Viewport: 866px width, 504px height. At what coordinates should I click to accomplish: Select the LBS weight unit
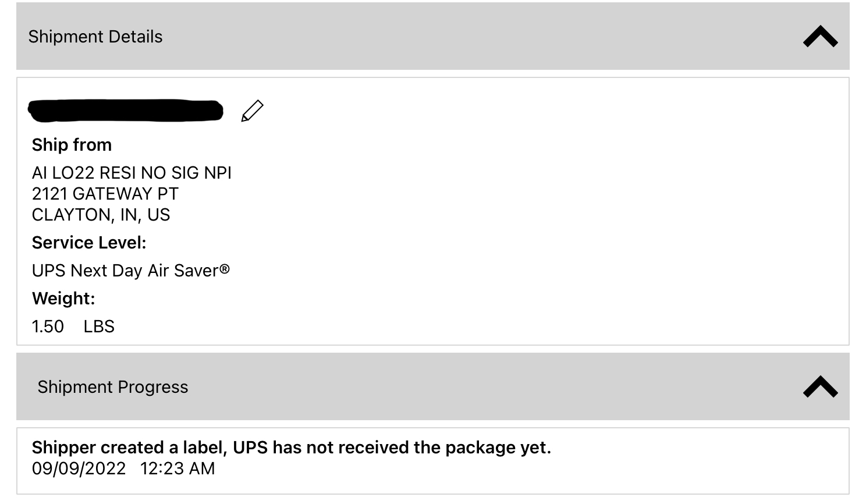99,326
